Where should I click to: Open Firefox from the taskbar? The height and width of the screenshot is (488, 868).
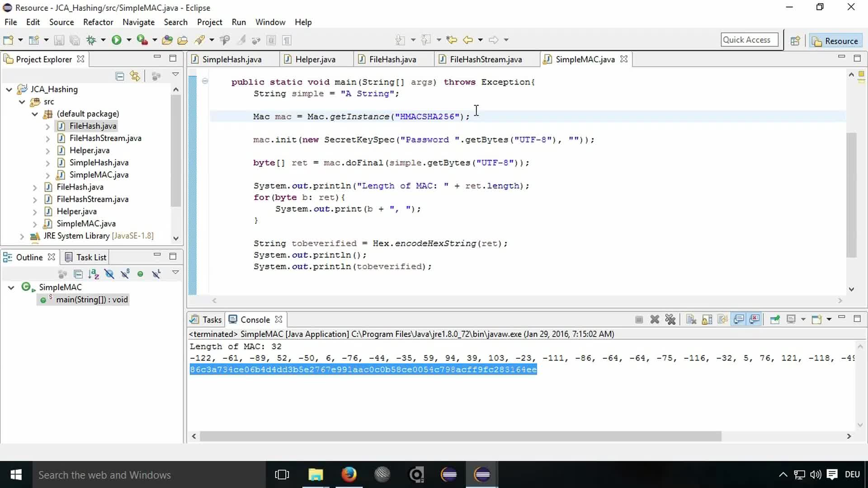[349, 474]
